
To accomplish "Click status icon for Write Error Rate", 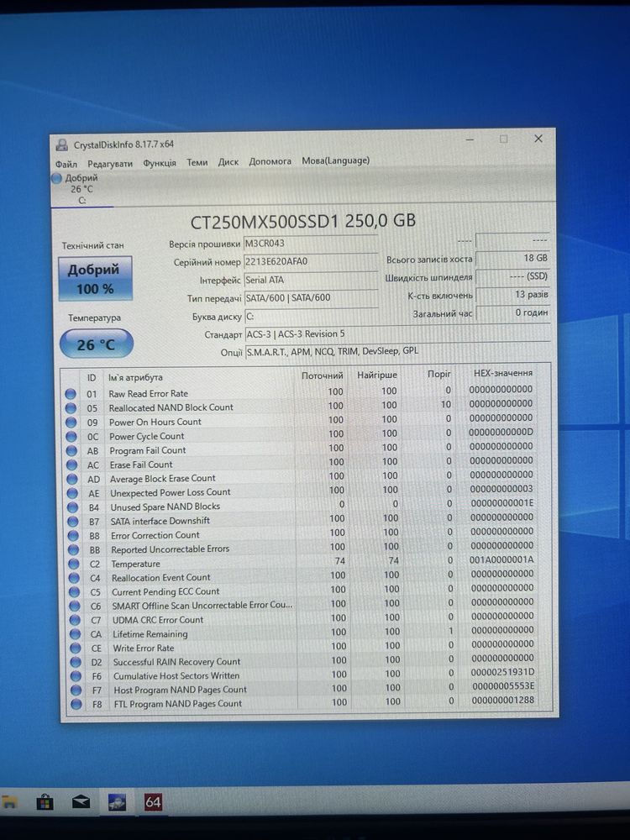I will coord(76,648).
